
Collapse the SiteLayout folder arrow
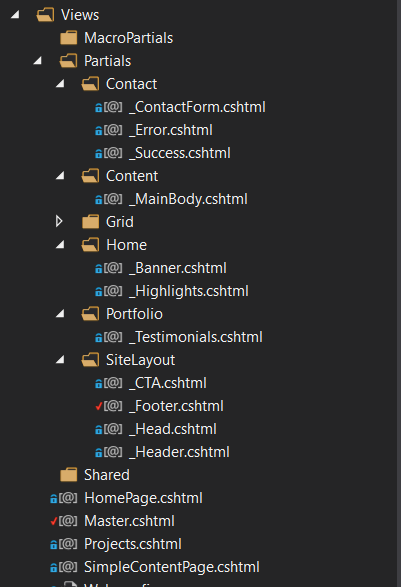point(60,360)
